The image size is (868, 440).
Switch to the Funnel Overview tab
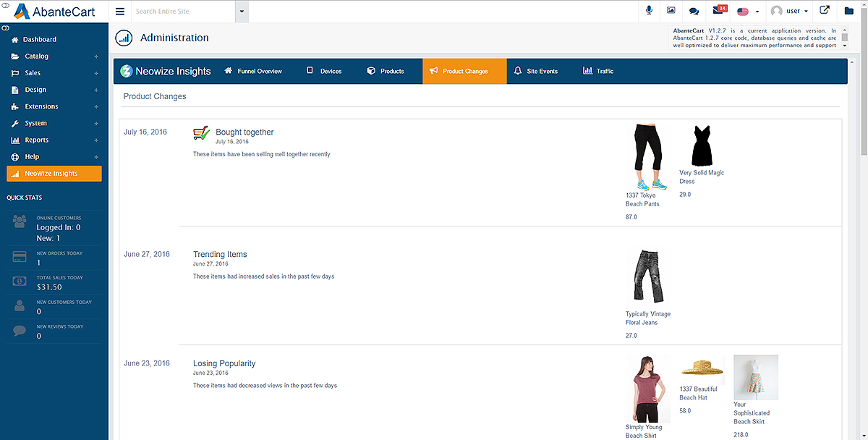click(253, 71)
